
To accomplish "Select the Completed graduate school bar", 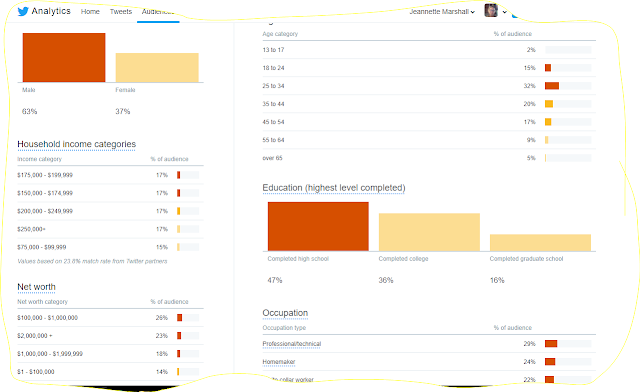I will click(540, 243).
